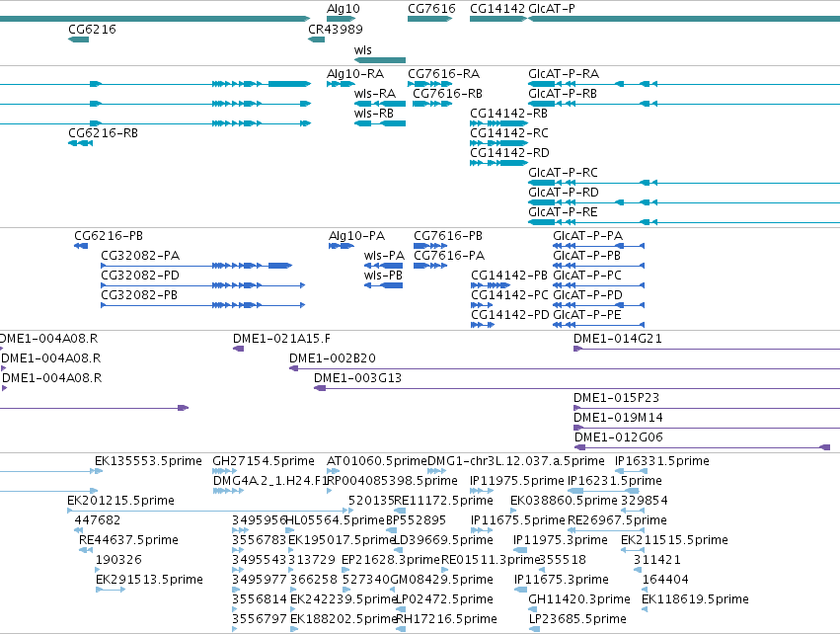
Task: Click EST EP21628.3prime label
Action: [391, 561]
